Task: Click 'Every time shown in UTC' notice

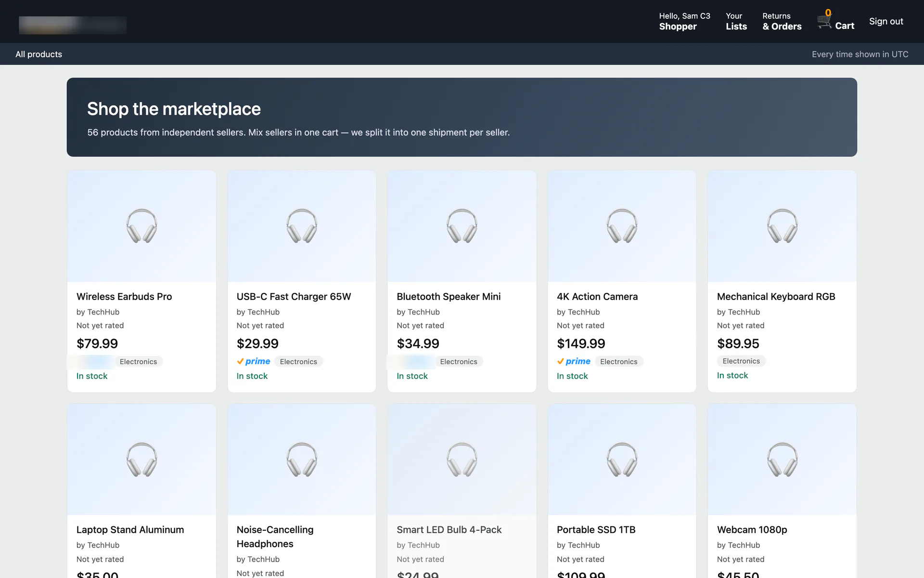Action: point(860,54)
